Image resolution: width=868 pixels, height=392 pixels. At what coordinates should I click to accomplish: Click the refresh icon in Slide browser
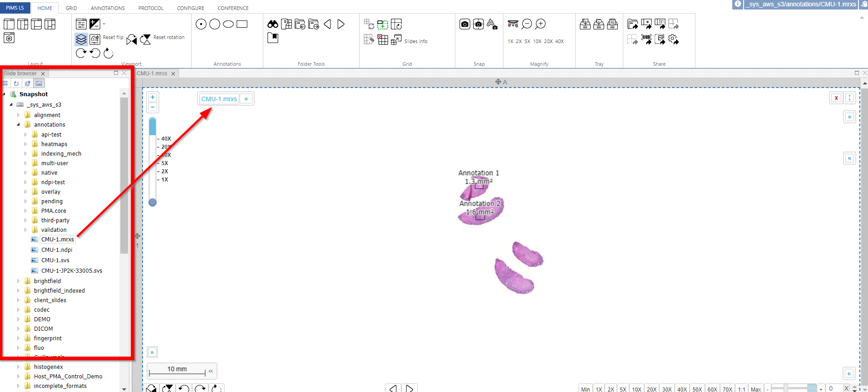[x=16, y=83]
